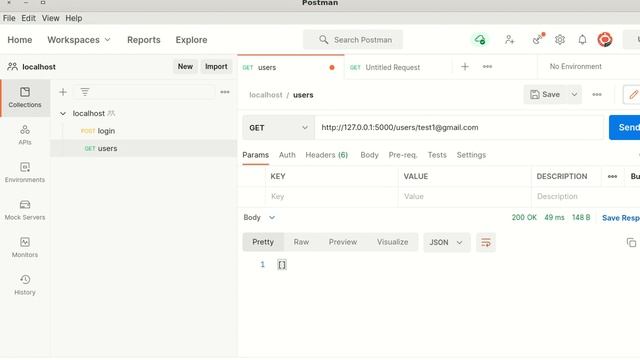The width and height of the screenshot is (640, 360).
Task: Select the request Settings tab
Action: 471,155
